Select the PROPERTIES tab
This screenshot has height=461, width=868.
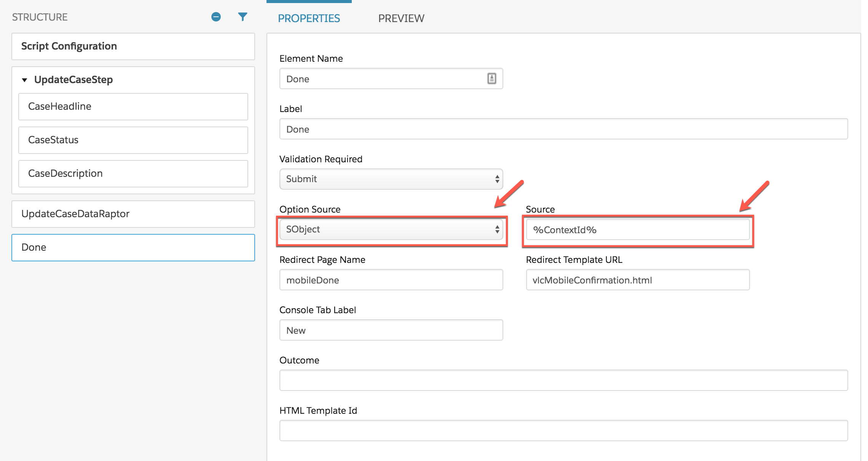pyautogui.click(x=309, y=18)
